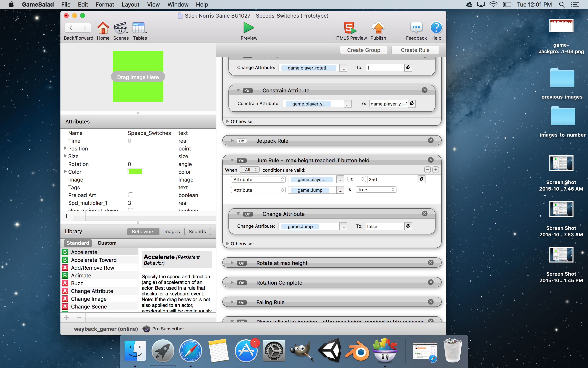Click the green Color attribute swatch
The image size is (588, 368).
pos(135,172)
